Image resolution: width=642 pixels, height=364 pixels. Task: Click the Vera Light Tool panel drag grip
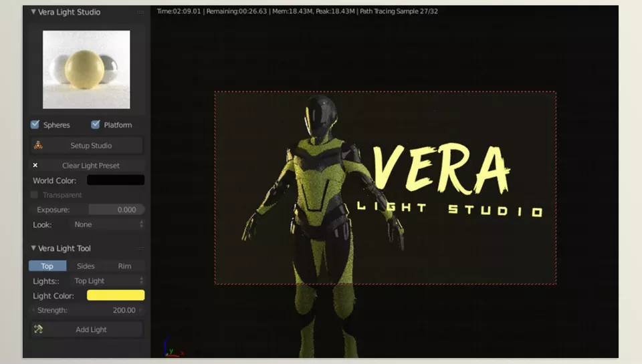point(140,248)
